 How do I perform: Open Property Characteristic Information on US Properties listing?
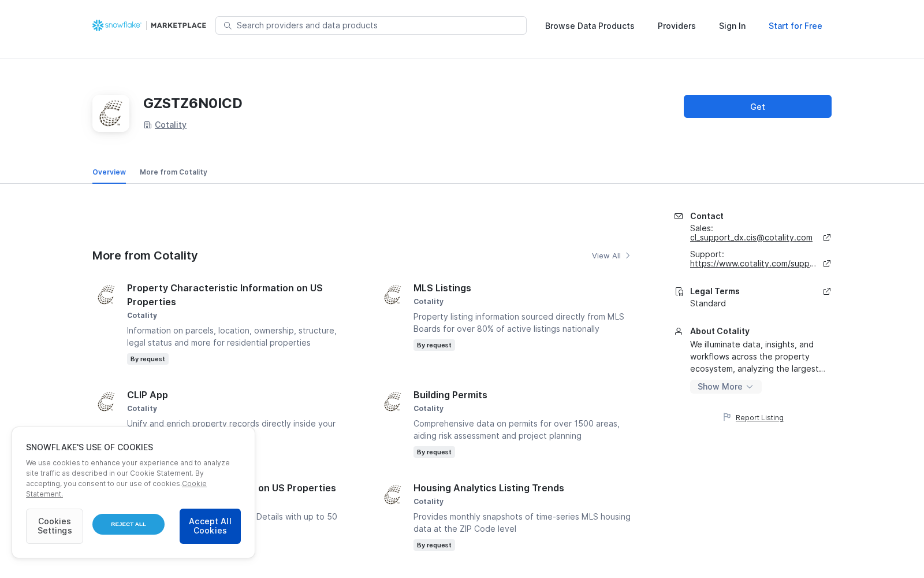click(x=225, y=295)
